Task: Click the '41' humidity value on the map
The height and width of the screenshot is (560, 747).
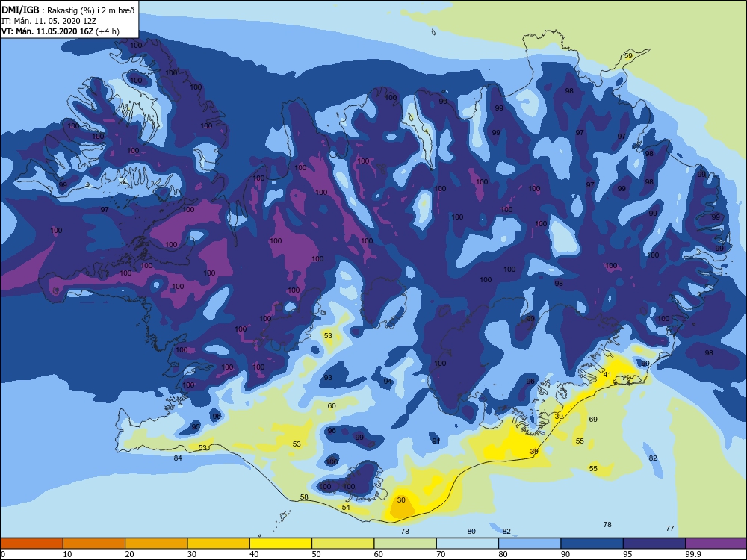Action: 607,375
